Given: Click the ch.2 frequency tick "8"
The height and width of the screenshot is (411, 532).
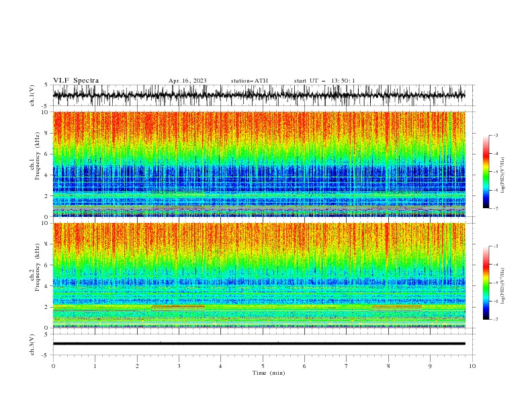Looking at the screenshot, I should (x=46, y=244).
